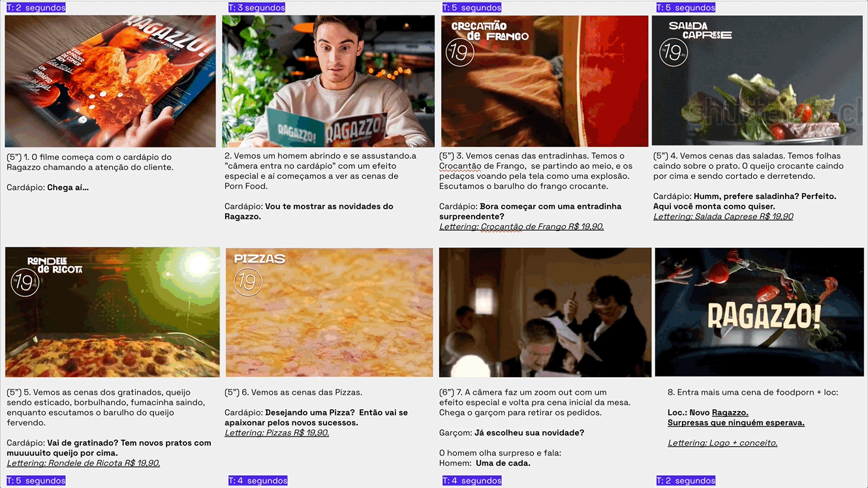Click the 19 price circle on Rondele frame
This screenshot has width=868, height=488.
(25, 283)
